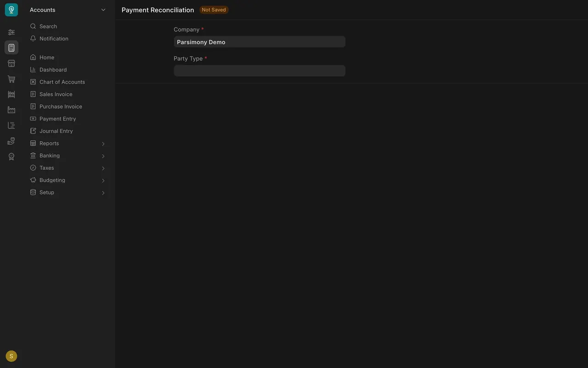Open the Accounts workspace dropdown
This screenshot has height=368, width=588.
point(68,10)
